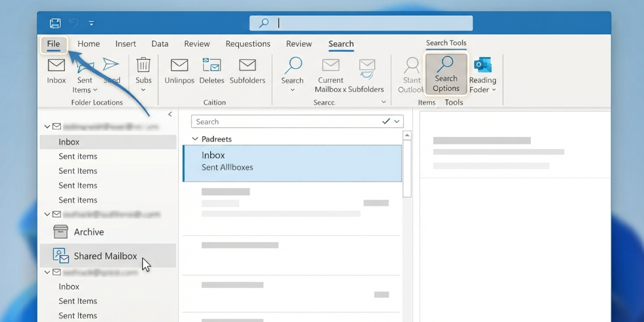644x322 pixels.
Task: Open the Data tab
Action: coord(160,44)
